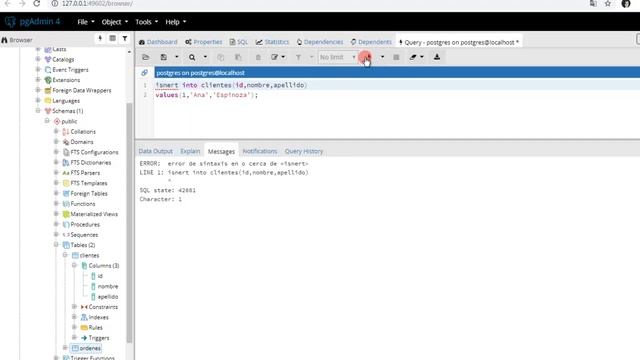This screenshot has height=360, width=640.
Task: Open the Clear eraser dropdown arrow
Action: pyautogui.click(x=422, y=57)
